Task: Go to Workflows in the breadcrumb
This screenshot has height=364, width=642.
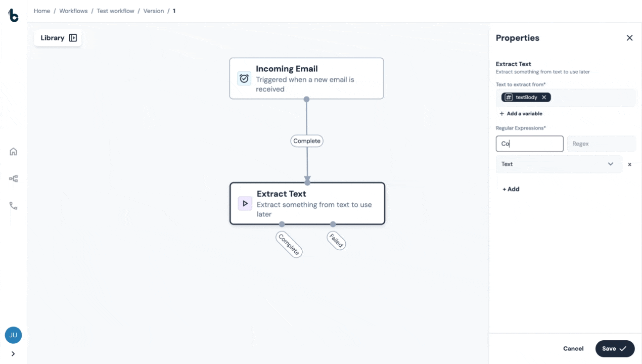Action: (73, 11)
